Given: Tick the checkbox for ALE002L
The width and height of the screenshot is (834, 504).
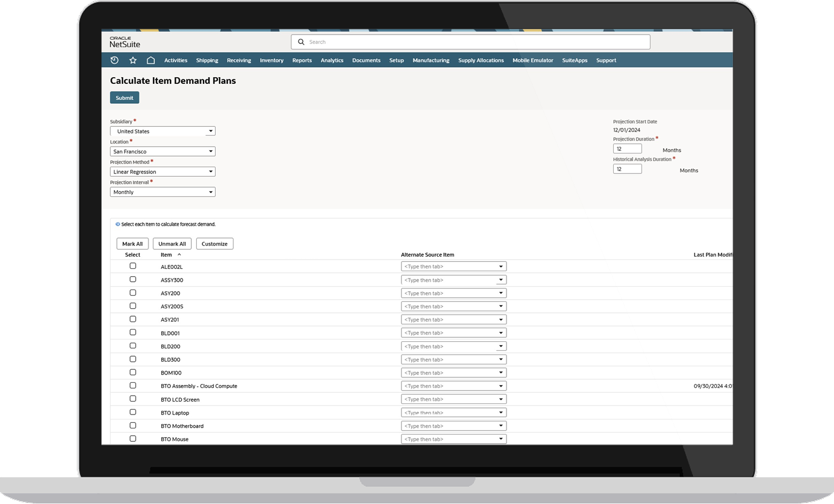Looking at the screenshot, I should (x=133, y=266).
